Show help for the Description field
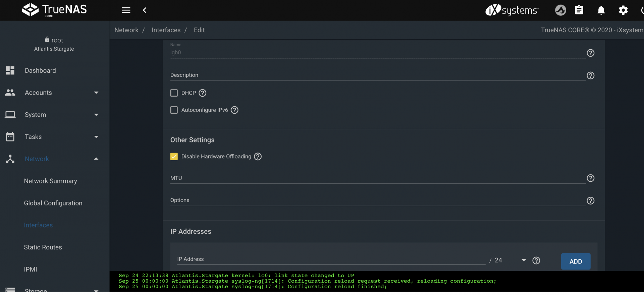The width and height of the screenshot is (644, 295). [x=591, y=75]
